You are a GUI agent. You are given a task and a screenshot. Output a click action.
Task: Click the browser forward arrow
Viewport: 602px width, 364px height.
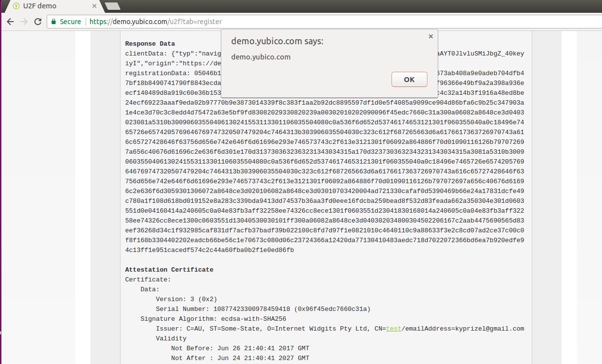tap(24, 22)
